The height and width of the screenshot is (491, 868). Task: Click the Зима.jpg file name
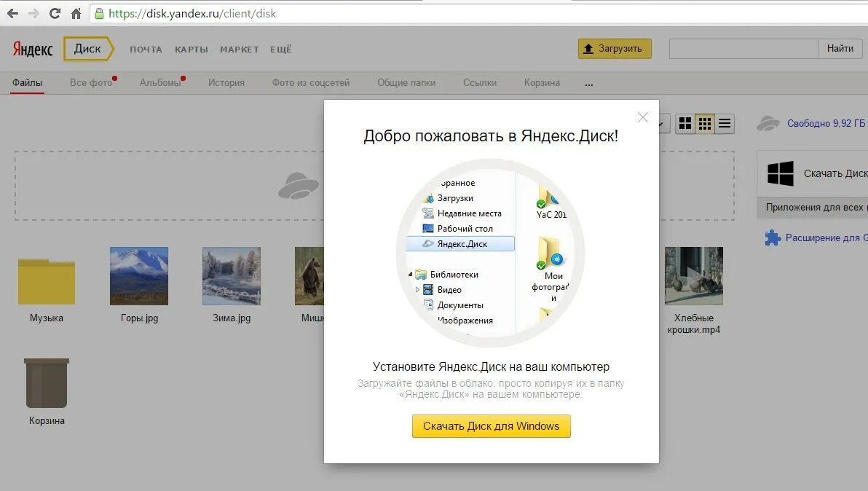pos(232,318)
